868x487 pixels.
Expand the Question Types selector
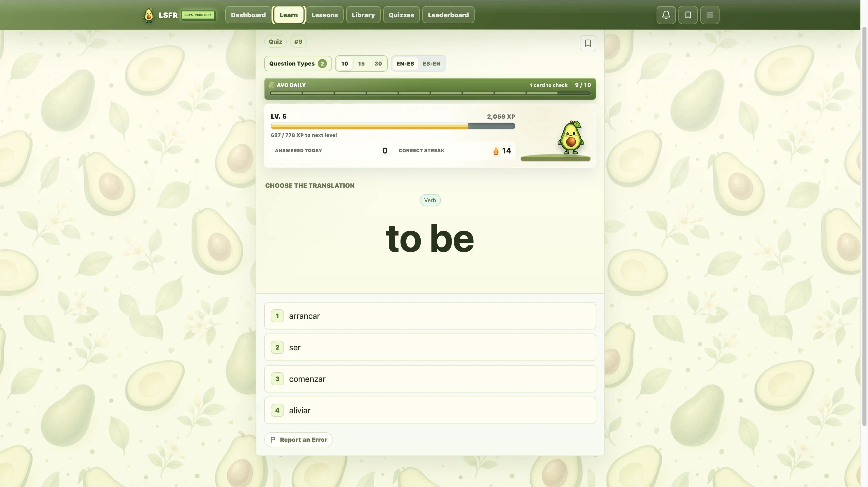pyautogui.click(x=298, y=64)
